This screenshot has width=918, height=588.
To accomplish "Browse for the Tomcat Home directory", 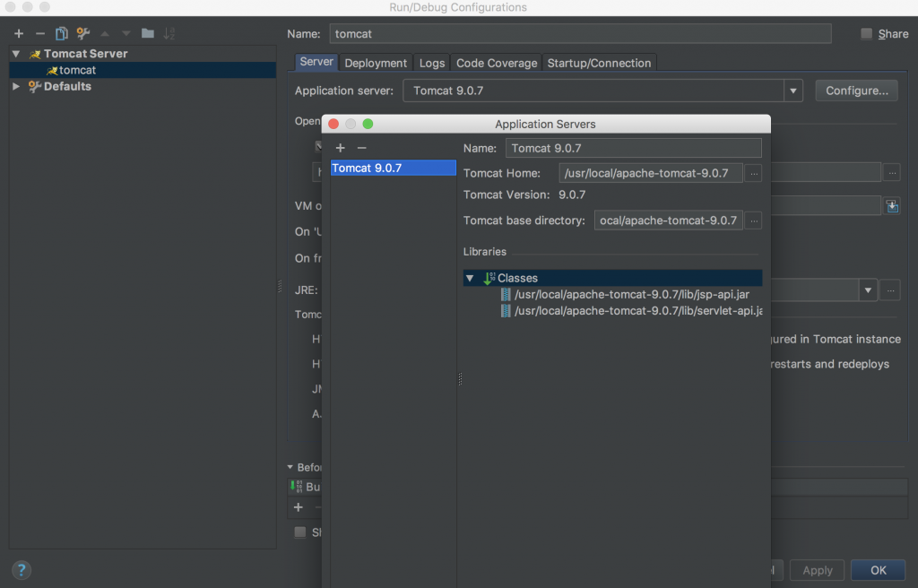I will click(754, 173).
